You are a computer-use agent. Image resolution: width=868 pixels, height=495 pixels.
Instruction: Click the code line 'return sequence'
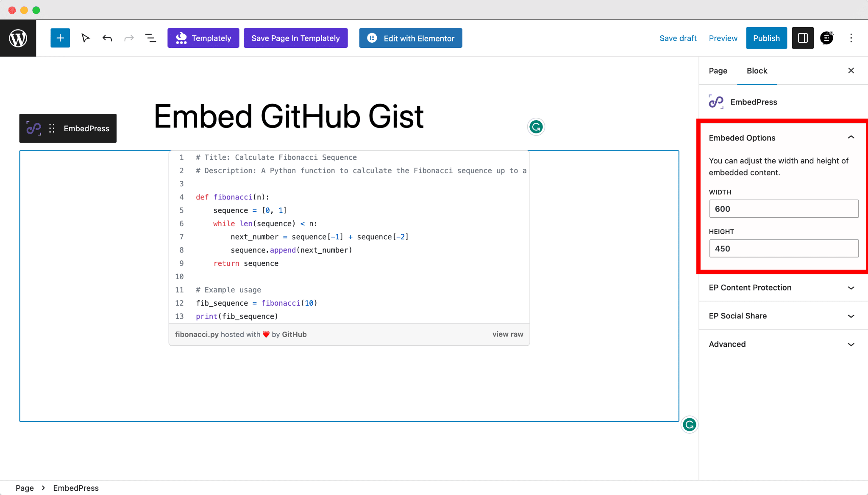[246, 263]
